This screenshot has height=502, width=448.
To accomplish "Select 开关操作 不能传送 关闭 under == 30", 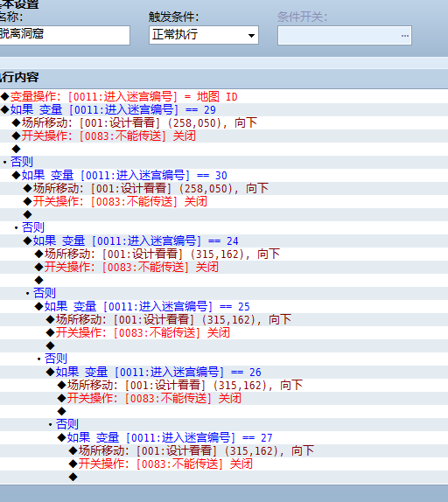I will (224, 201).
